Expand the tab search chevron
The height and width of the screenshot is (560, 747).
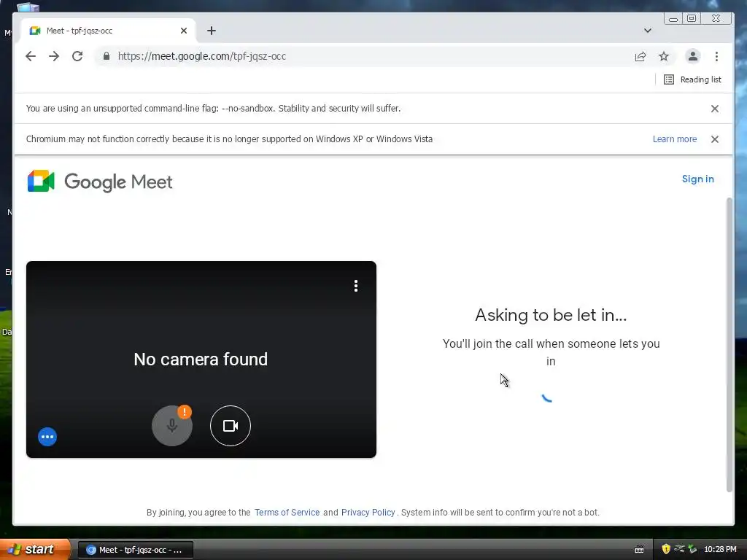coord(648,31)
